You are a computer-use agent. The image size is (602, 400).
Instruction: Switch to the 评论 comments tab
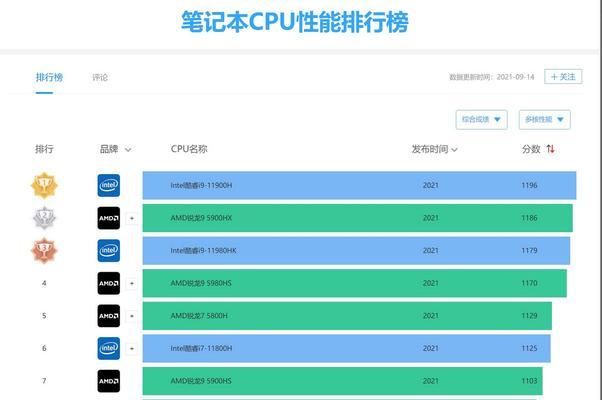pyautogui.click(x=100, y=77)
